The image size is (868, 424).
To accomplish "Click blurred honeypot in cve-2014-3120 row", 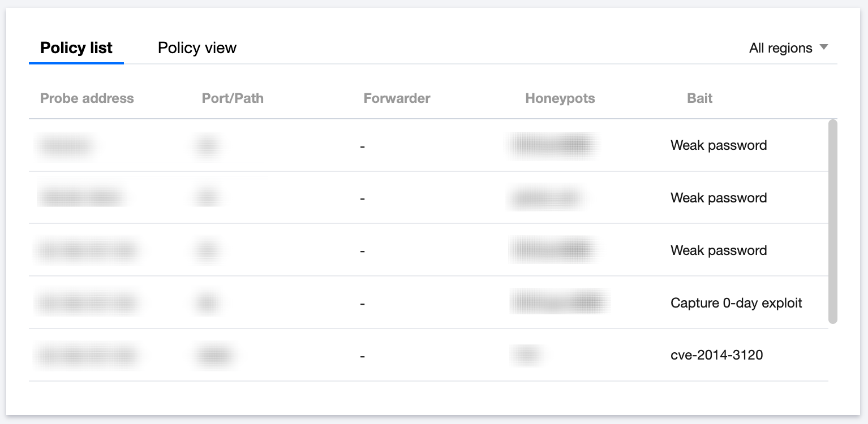I will (526, 355).
